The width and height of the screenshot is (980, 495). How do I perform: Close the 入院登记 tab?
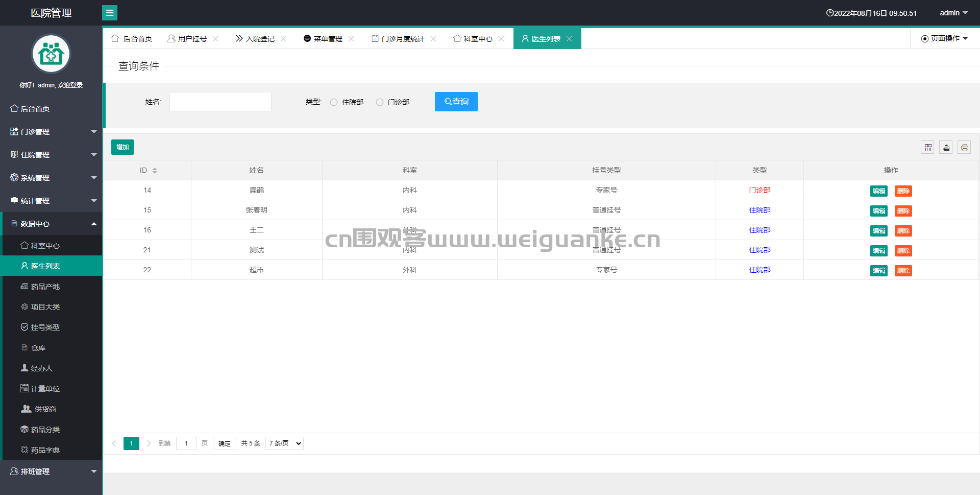coord(283,39)
